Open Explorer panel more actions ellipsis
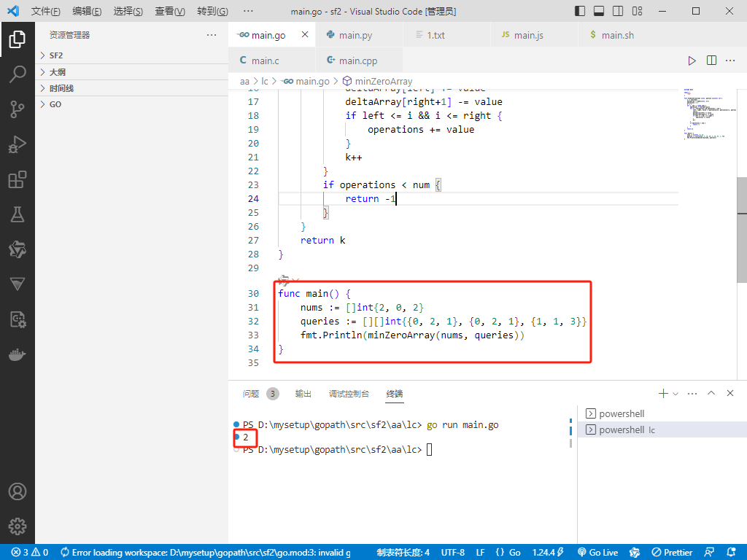This screenshot has width=747, height=560. [x=212, y=35]
